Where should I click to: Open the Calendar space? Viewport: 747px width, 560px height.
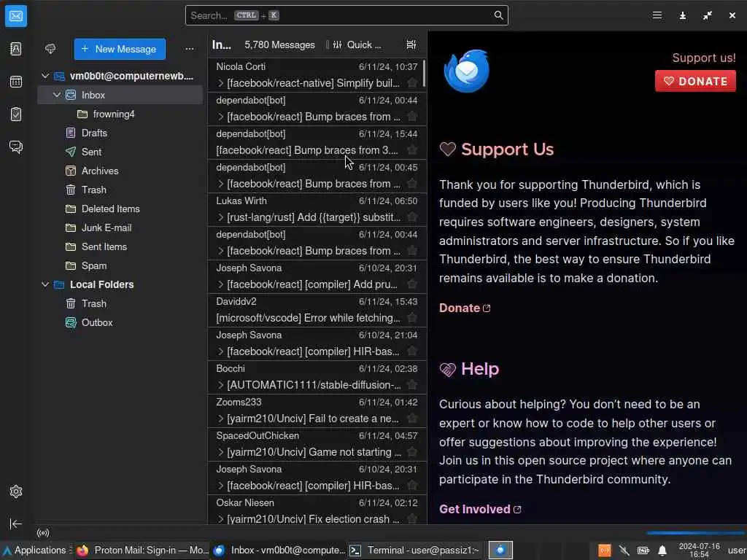[16, 82]
